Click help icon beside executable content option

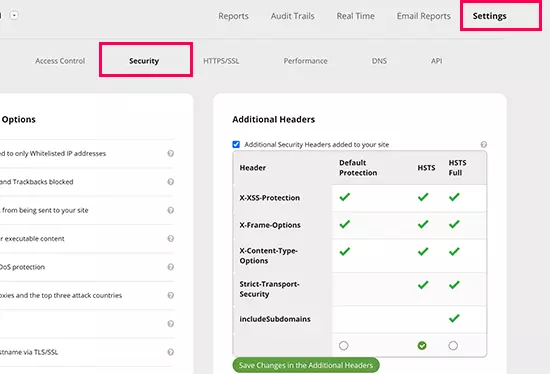pyautogui.click(x=170, y=239)
